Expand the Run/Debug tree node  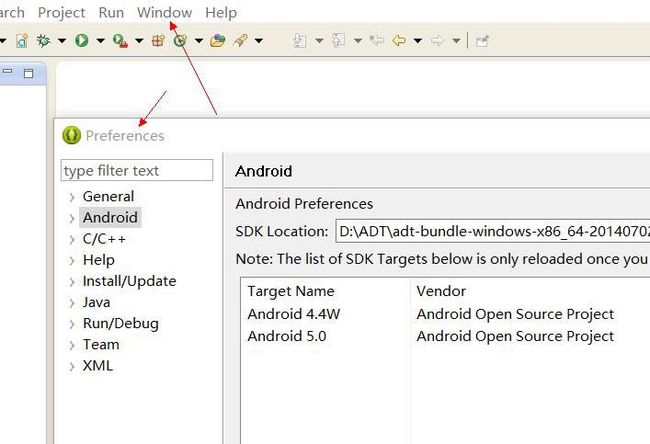point(72,324)
